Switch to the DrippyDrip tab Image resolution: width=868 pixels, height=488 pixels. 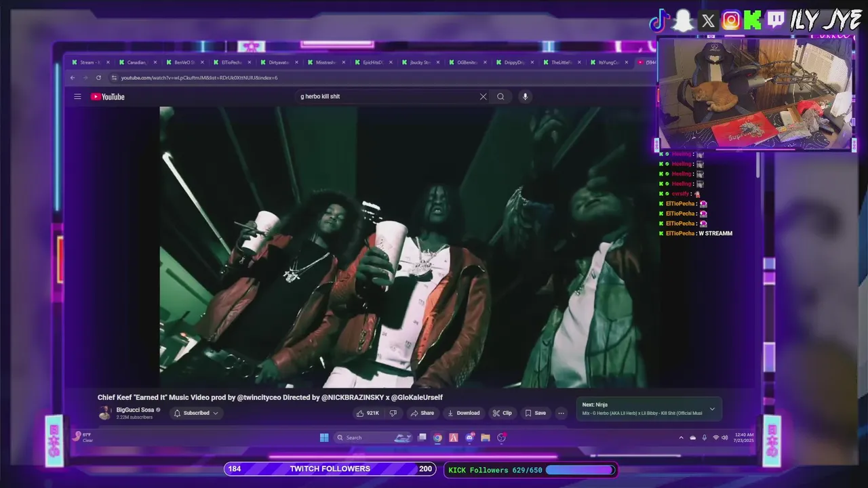pos(514,62)
